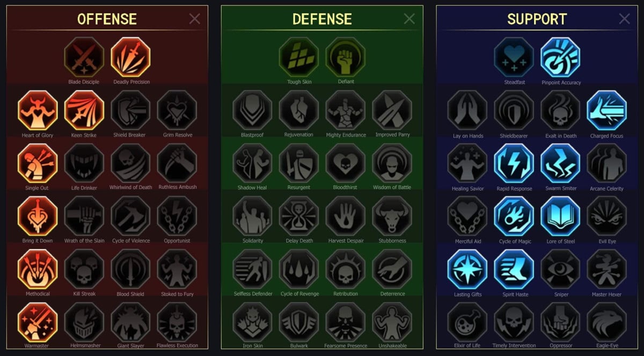Deactivate the Heart of Glory mastery
The image size is (644, 356).
(x=38, y=110)
